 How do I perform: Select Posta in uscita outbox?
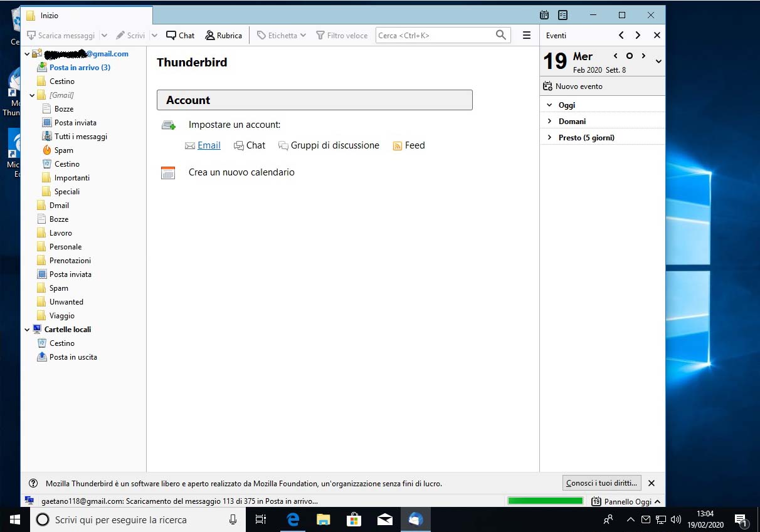click(x=73, y=357)
